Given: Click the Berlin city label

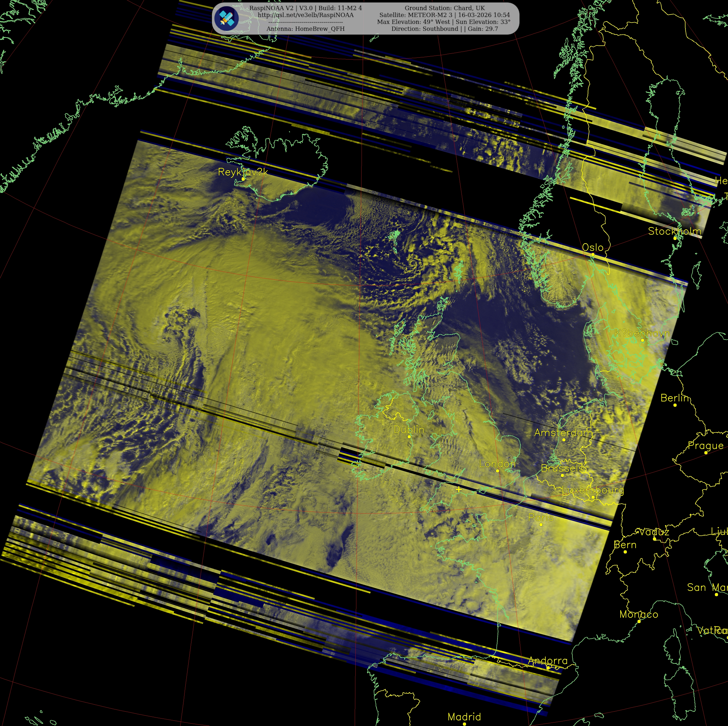Looking at the screenshot, I should [x=675, y=398].
